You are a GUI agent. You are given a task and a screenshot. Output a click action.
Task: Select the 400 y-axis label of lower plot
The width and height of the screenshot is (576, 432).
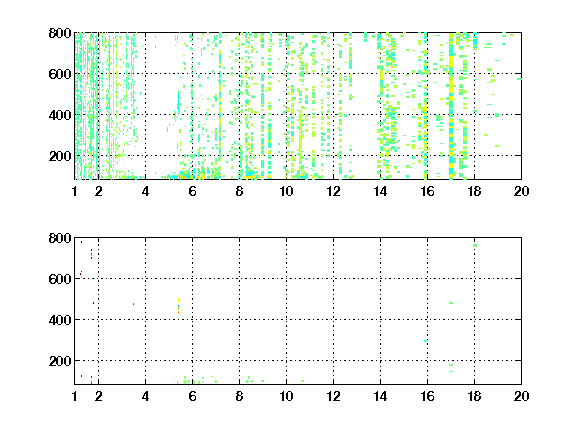click(x=60, y=320)
